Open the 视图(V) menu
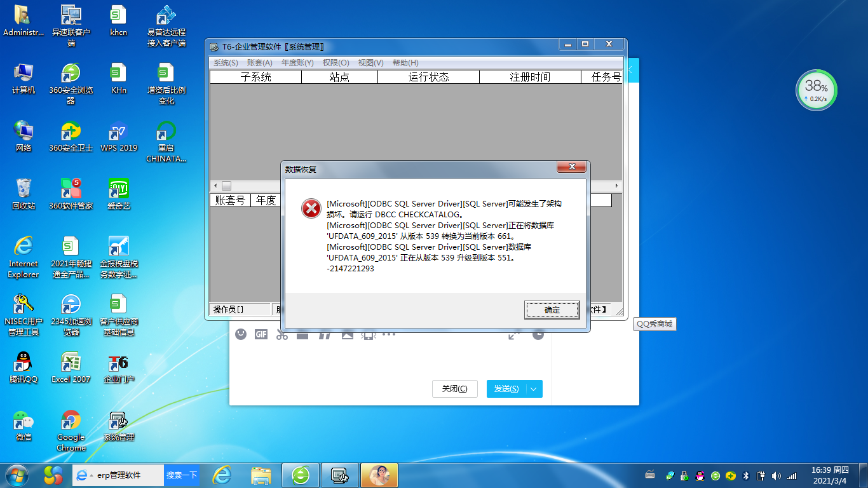 point(370,63)
